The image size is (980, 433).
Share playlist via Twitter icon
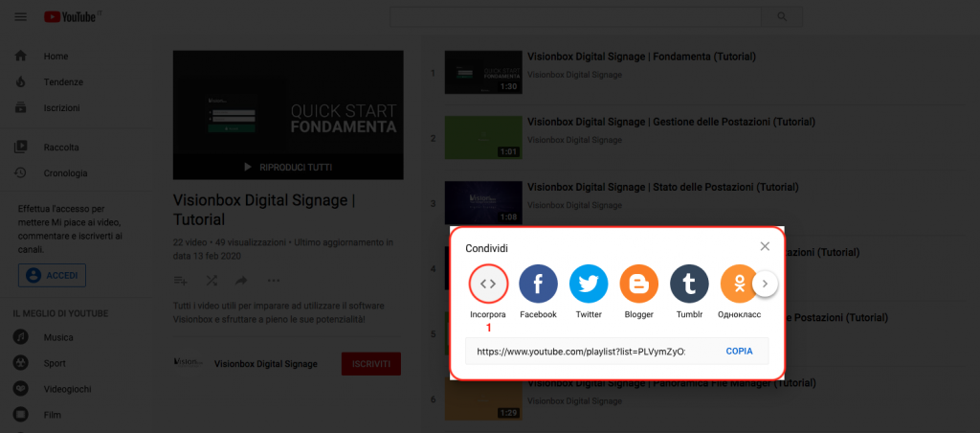tap(589, 284)
